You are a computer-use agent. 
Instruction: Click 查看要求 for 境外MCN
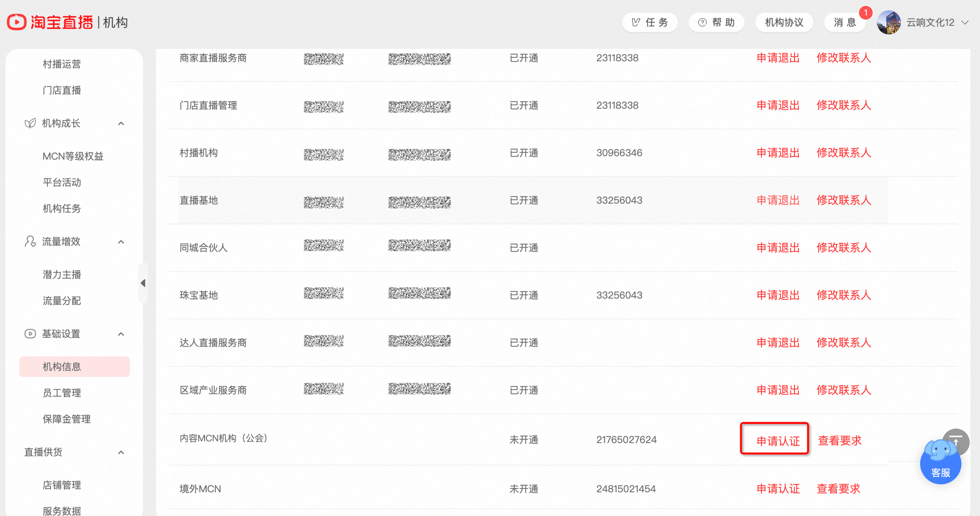tap(838, 489)
